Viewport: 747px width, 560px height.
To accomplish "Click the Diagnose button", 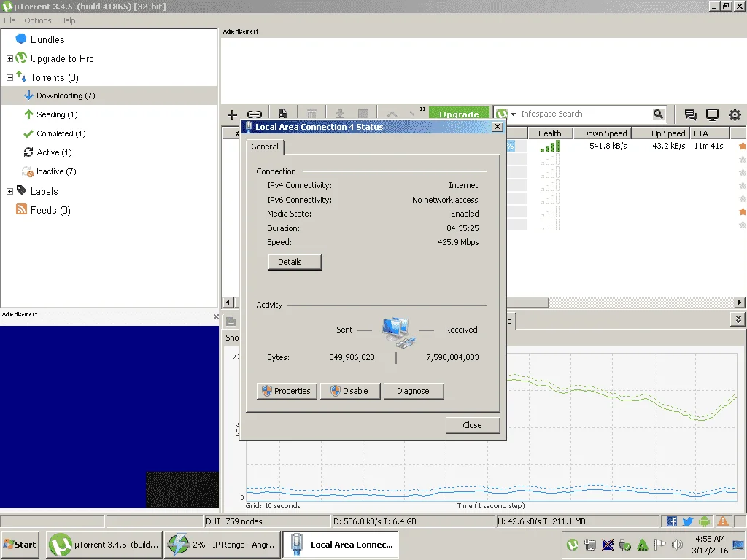I will pyautogui.click(x=414, y=391).
